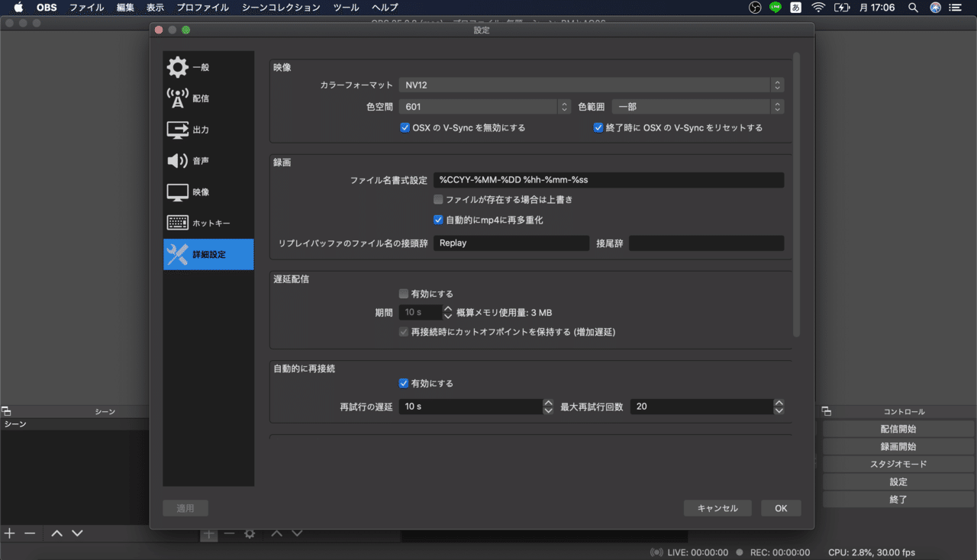This screenshot has width=977, height=560.
Task: Click the 終了 button in コントロール
Action: pos(898,500)
